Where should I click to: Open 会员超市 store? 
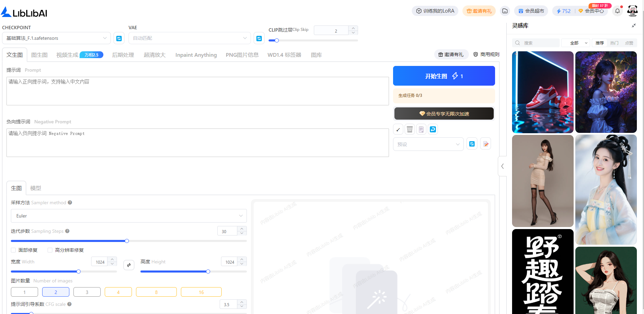tap(531, 11)
